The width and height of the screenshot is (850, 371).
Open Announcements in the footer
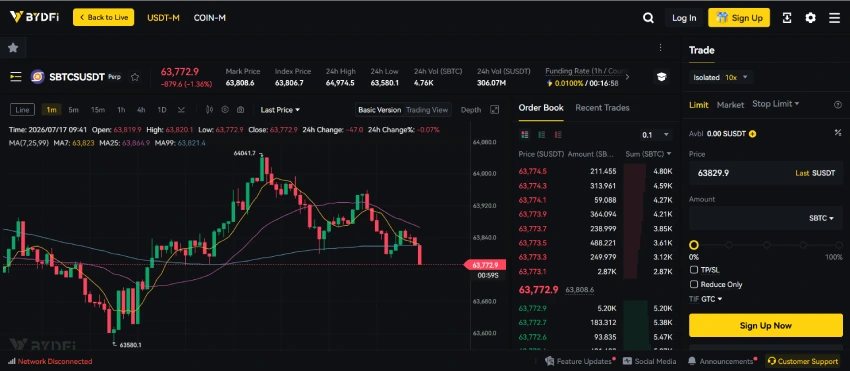722,361
